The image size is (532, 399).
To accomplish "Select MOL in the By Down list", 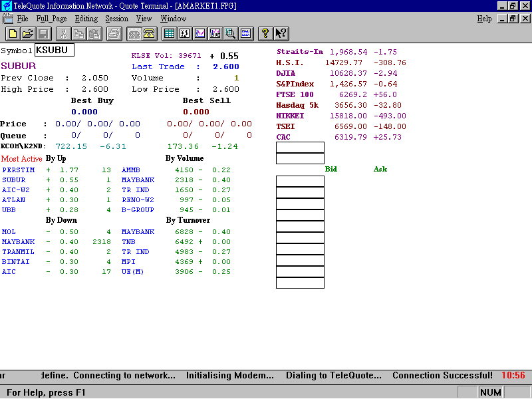I will point(9,232).
